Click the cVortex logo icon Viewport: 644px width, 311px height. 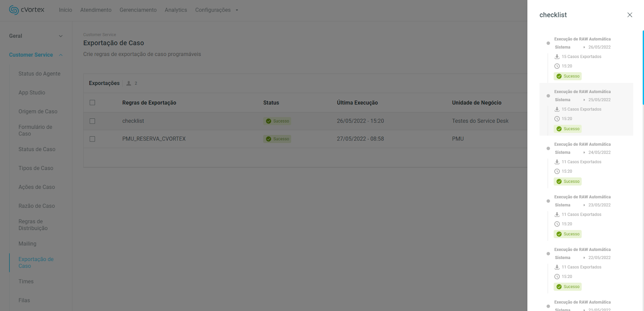point(14,10)
